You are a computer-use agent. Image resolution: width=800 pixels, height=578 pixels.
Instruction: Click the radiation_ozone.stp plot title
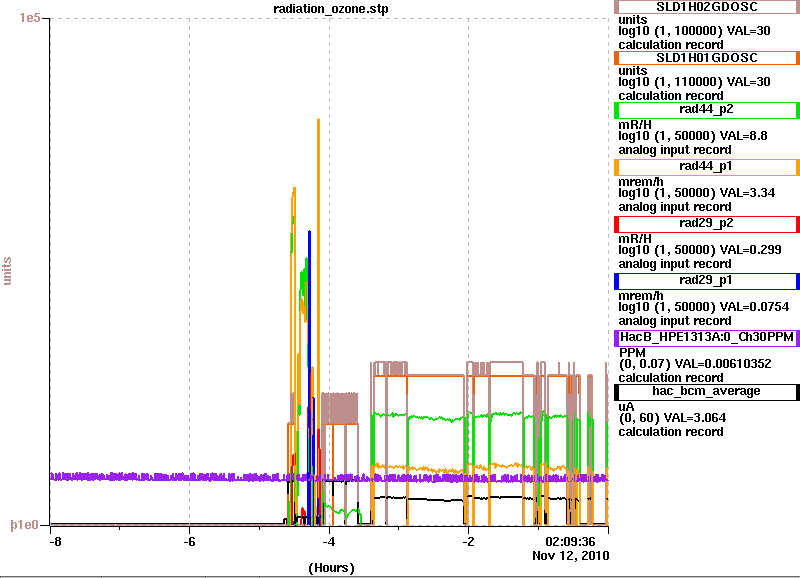click(331, 9)
